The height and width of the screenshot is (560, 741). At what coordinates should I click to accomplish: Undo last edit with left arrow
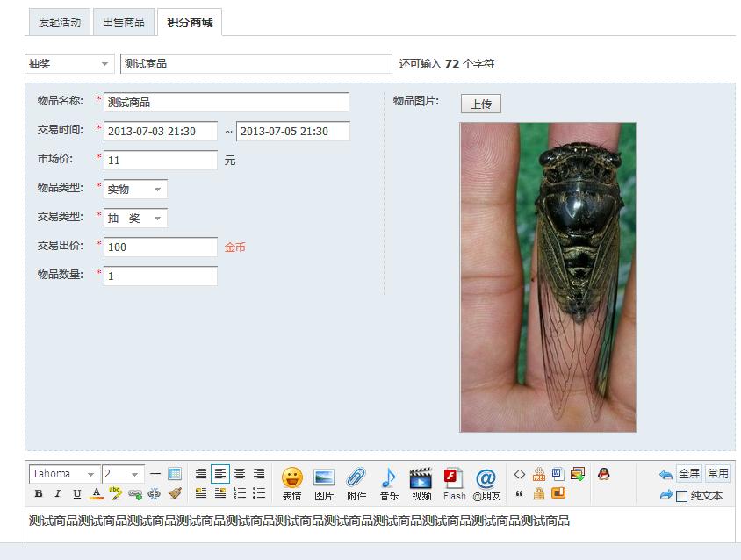click(665, 475)
